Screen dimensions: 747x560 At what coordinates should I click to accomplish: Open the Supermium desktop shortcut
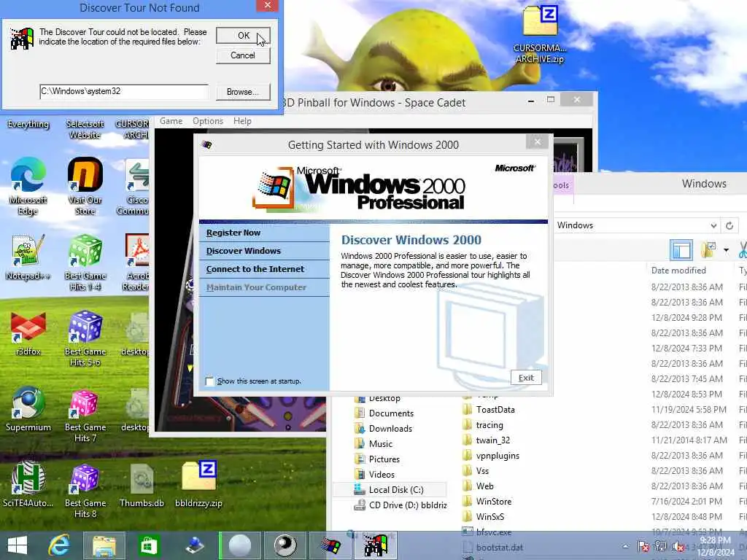click(x=28, y=410)
